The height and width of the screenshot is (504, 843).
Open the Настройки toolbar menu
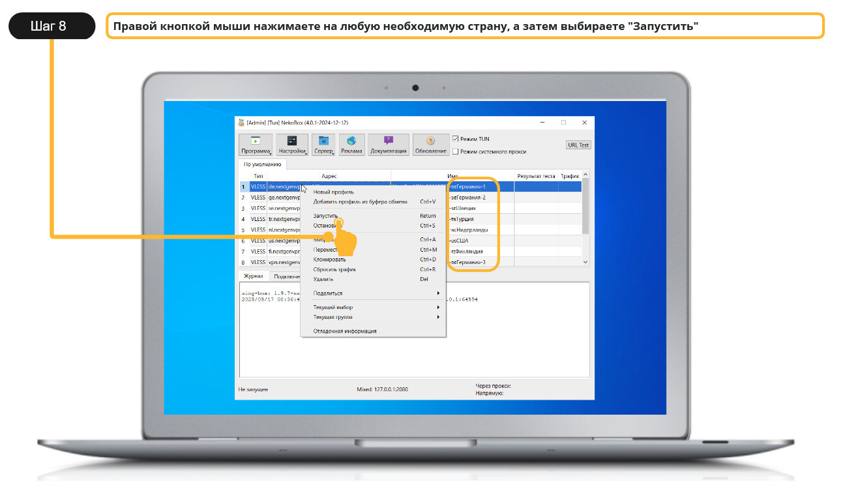[291, 145]
